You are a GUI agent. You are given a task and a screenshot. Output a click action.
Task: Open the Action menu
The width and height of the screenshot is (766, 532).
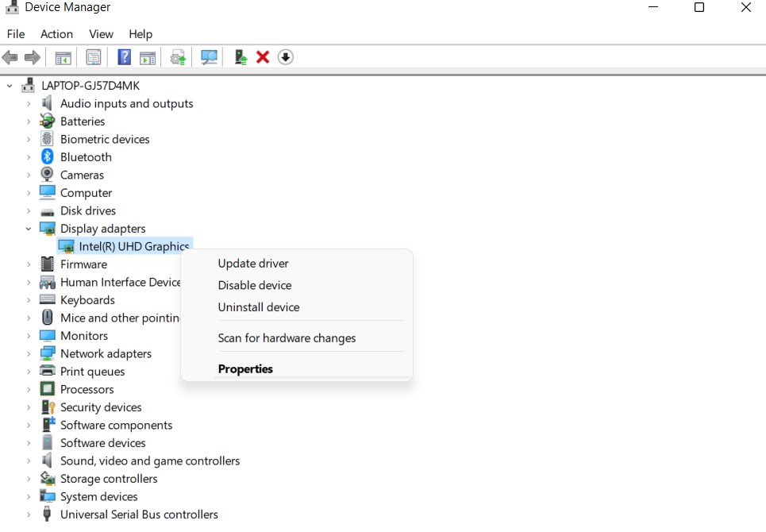(56, 34)
